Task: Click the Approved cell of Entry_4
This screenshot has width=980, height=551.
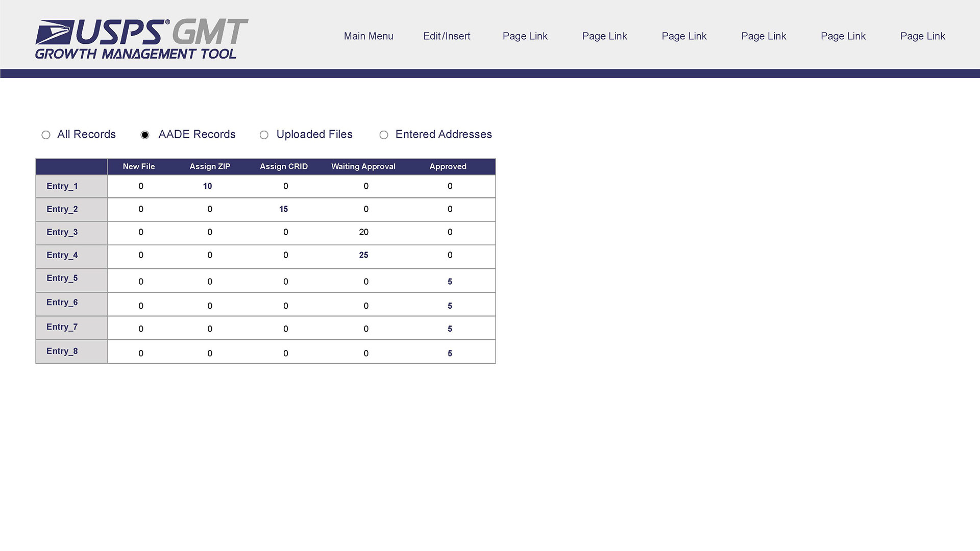Action: (x=450, y=255)
